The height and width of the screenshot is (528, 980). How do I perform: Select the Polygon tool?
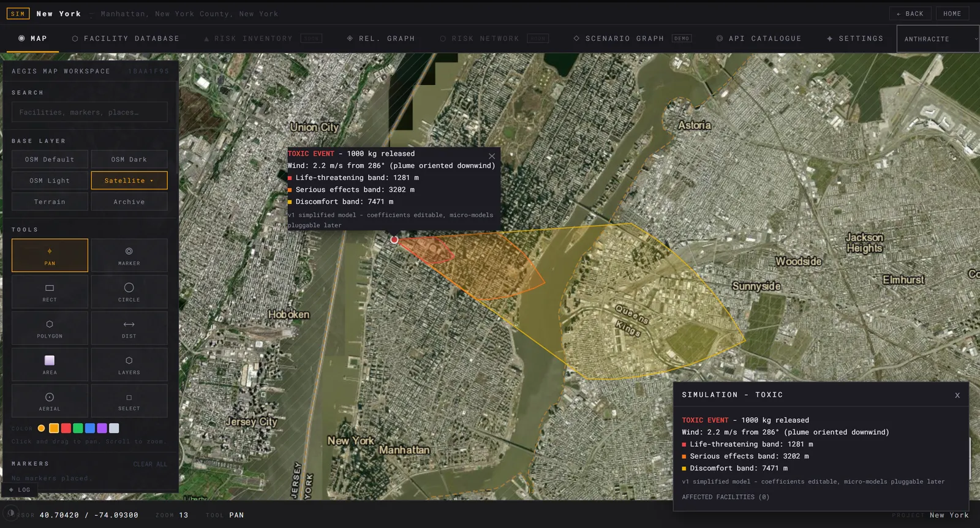click(50, 328)
